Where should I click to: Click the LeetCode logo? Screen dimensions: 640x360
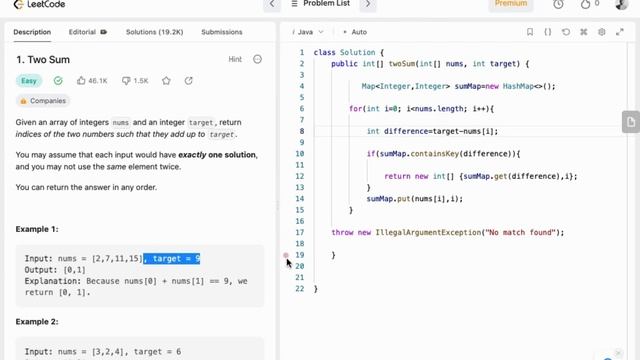pos(39,4)
